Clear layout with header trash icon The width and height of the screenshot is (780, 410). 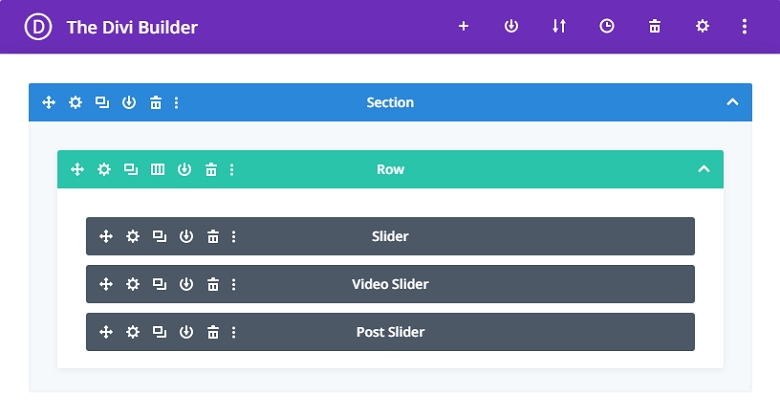click(655, 27)
